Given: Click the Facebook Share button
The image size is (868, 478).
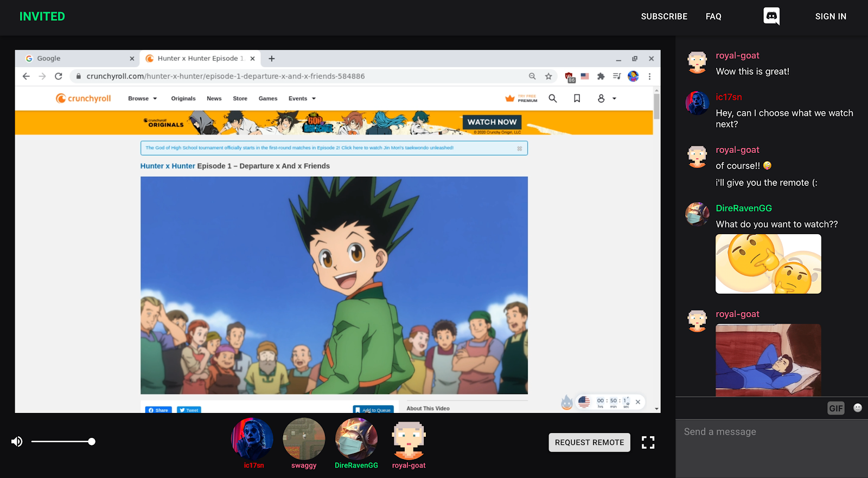Looking at the screenshot, I should (158, 410).
